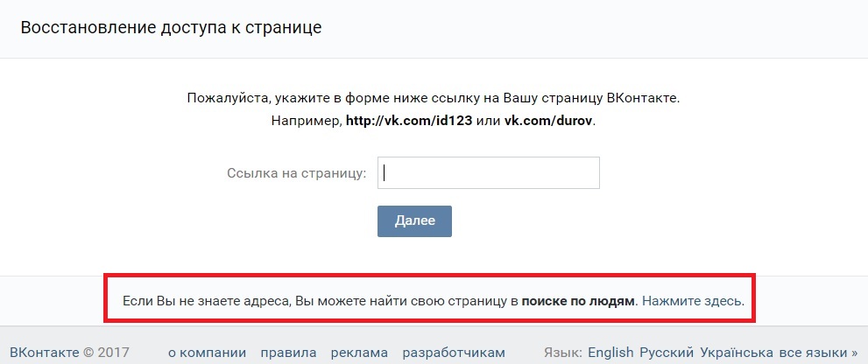Click the Язык: label in footer
Viewport: 868px width, 364px height.
[564, 353]
